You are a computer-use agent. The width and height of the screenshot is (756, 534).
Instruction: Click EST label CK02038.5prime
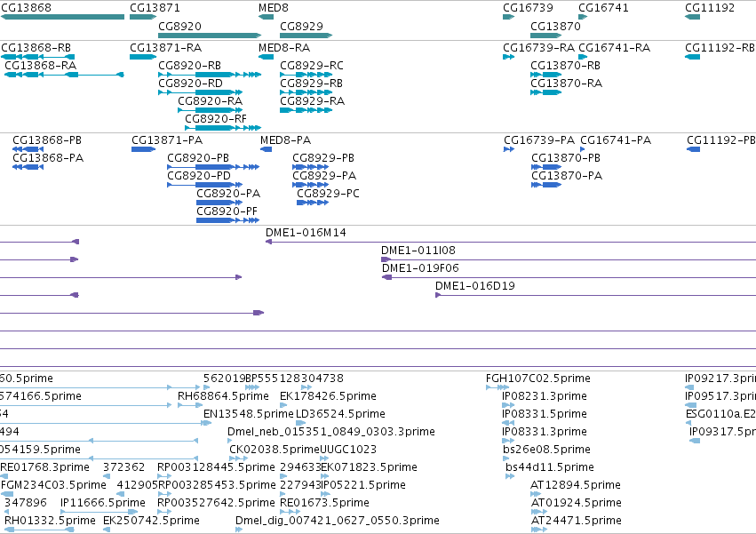point(274,450)
